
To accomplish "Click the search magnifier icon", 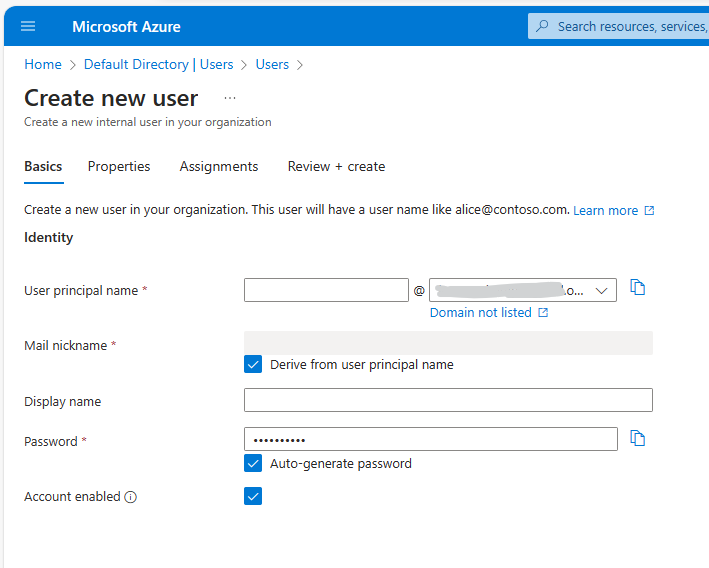I will (542, 26).
